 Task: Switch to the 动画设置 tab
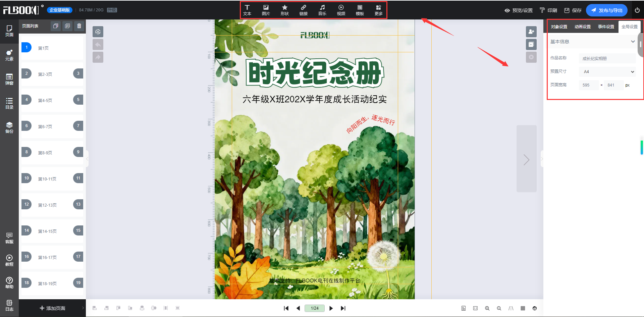(583, 27)
